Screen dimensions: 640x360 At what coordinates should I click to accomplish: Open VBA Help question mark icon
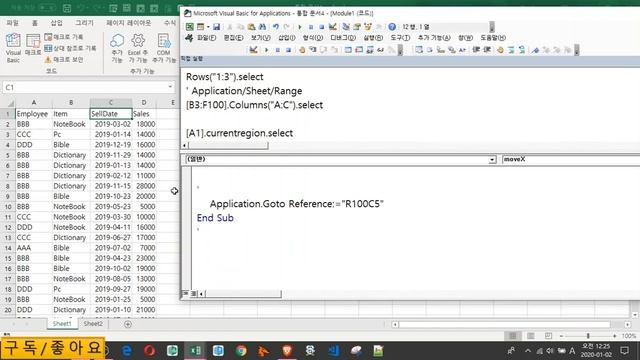click(x=392, y=27)
